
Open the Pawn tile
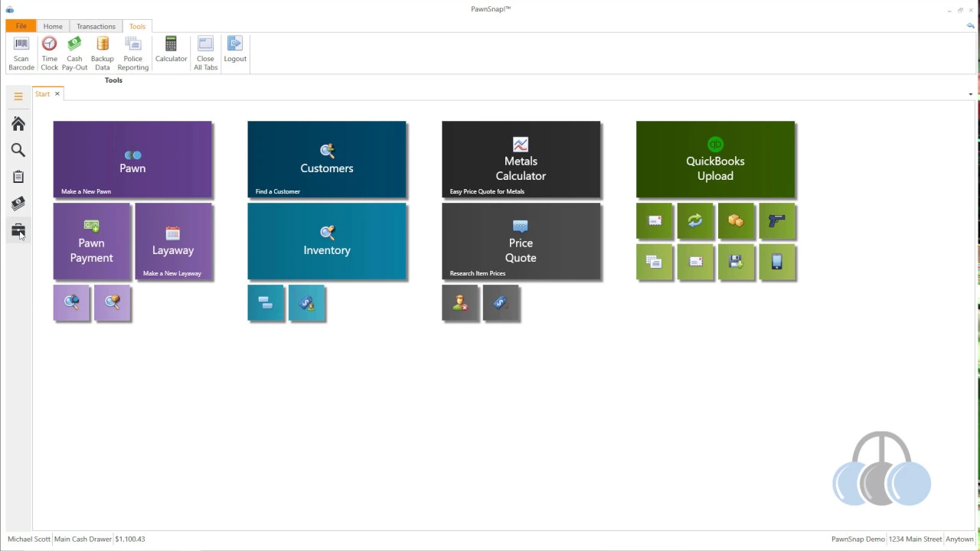coord(132,159)
